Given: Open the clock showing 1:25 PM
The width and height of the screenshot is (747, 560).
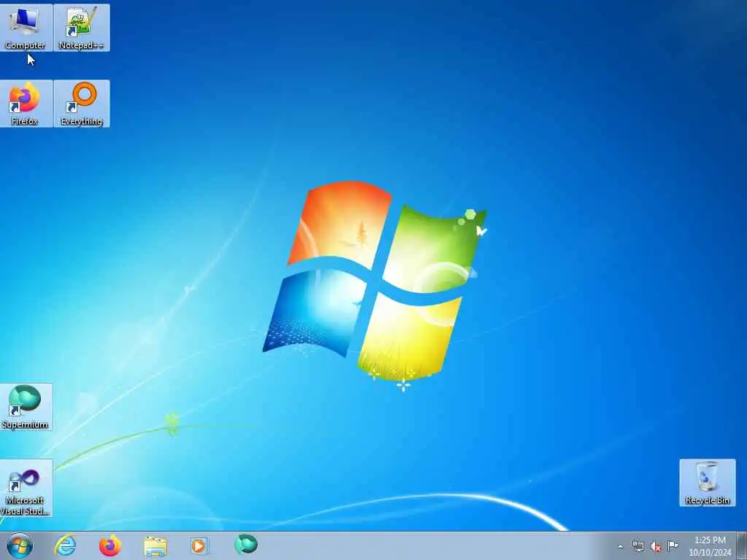Looking at the screenshot, I should pyautogui.click(x=710, y=546).
